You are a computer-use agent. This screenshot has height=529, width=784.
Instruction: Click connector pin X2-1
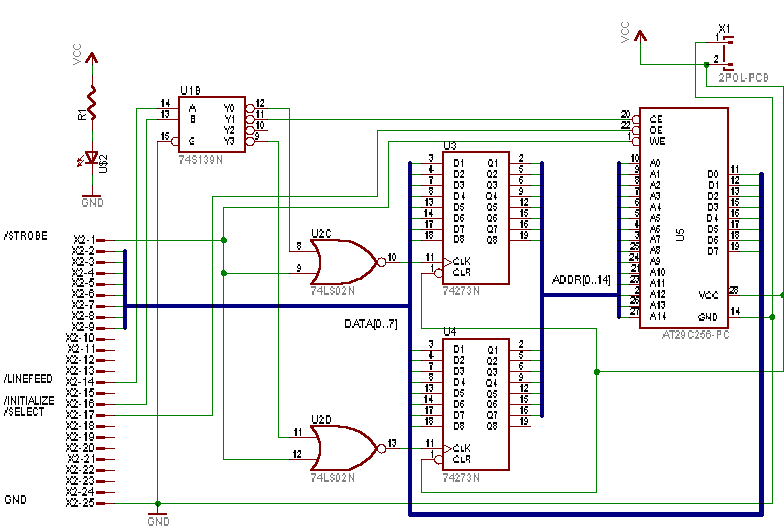[94, 240]
